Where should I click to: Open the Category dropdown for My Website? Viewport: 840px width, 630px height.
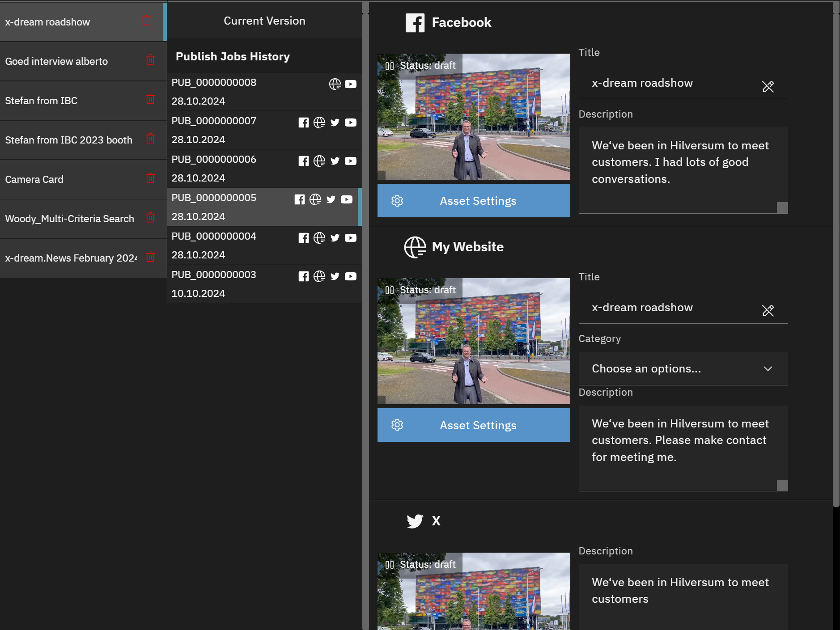(683, 368)
